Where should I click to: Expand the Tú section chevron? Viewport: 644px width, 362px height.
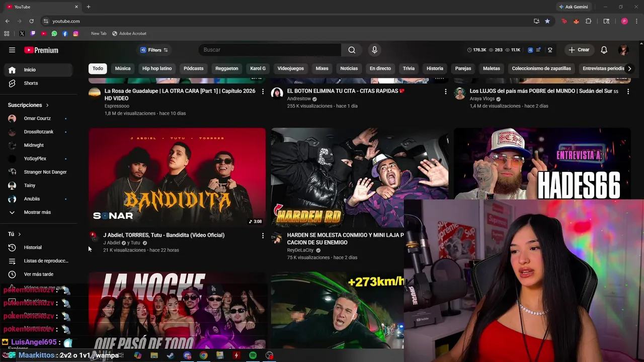pos(20,234)
